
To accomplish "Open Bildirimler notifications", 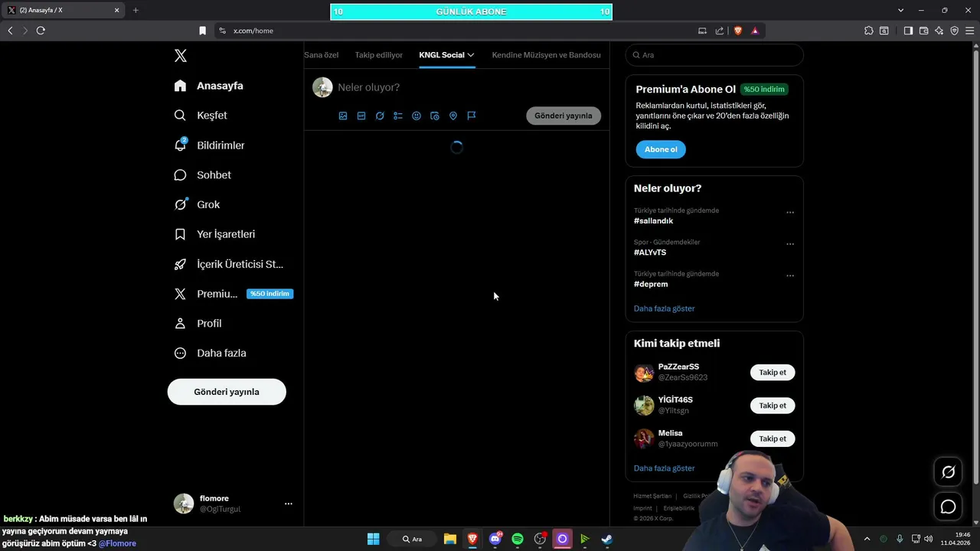I will [210, 145].
